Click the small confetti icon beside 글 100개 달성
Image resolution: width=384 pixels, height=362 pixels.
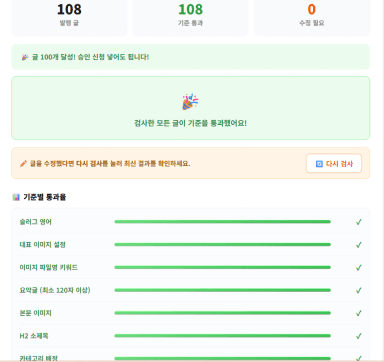[25, 57]
